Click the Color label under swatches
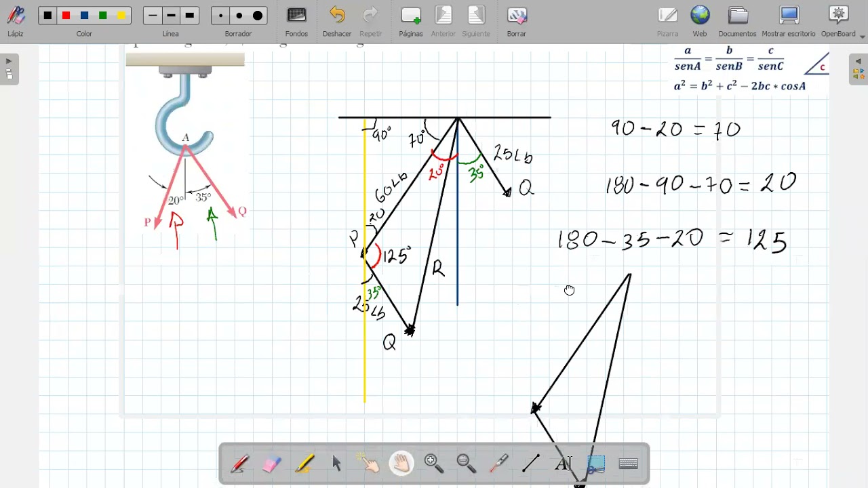Viewport: 868px width, 488px height. 84,34
